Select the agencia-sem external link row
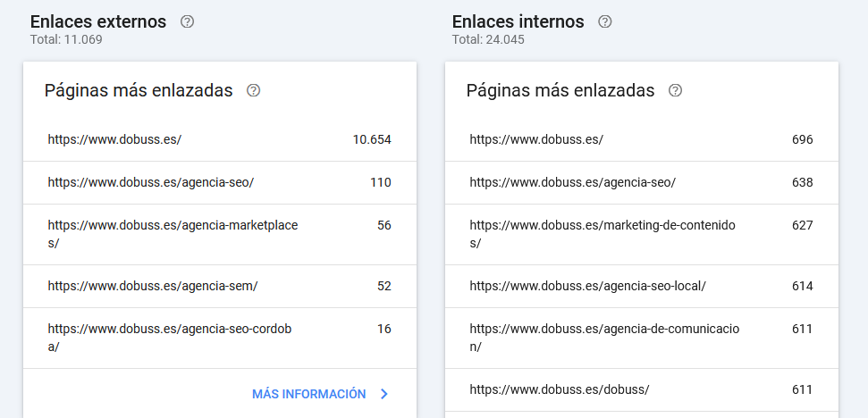Image resolution: width=868 pixels, height=418 pixels. (x=220, y=287)
